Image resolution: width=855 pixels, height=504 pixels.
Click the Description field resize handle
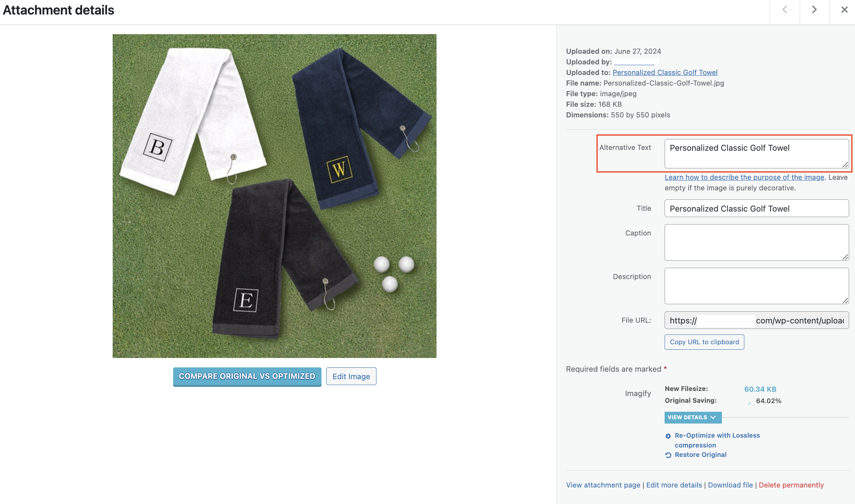tap(845, 301)
